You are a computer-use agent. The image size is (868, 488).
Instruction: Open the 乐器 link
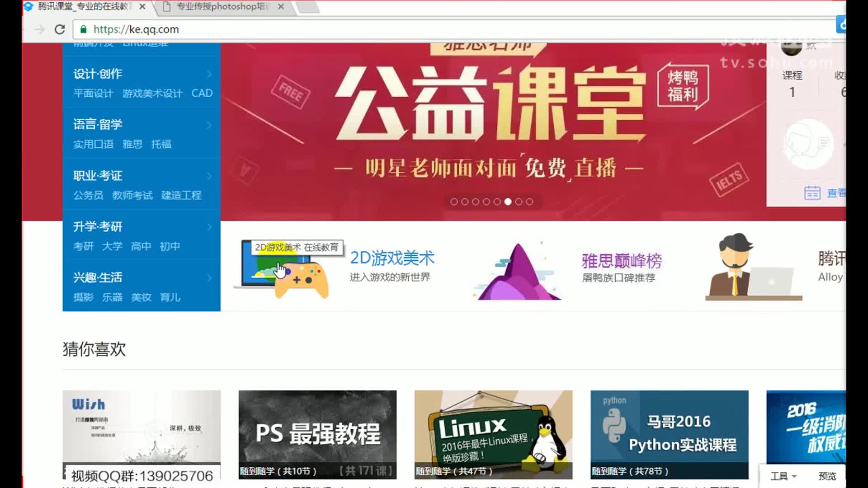coord(112,297)
